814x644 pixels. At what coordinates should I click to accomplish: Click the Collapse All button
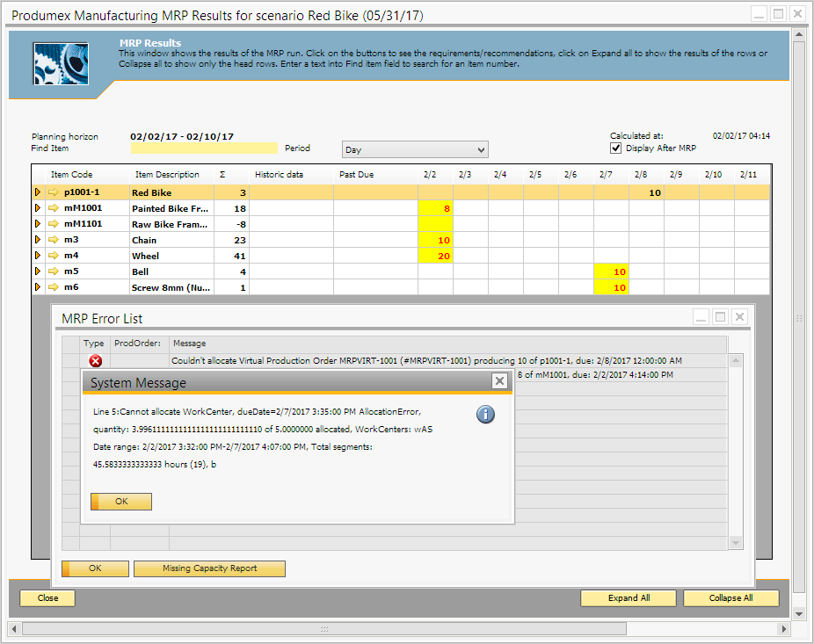731,597
